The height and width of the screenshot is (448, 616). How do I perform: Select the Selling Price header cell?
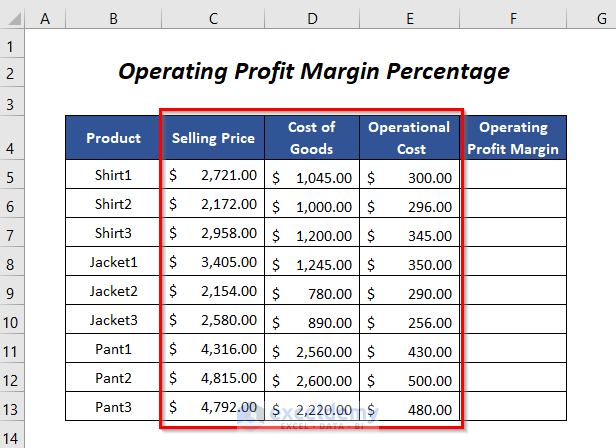pos(213,138)
